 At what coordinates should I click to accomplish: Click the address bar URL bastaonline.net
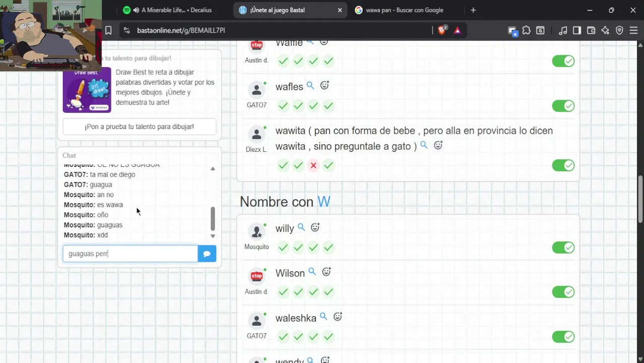(181, 30)
